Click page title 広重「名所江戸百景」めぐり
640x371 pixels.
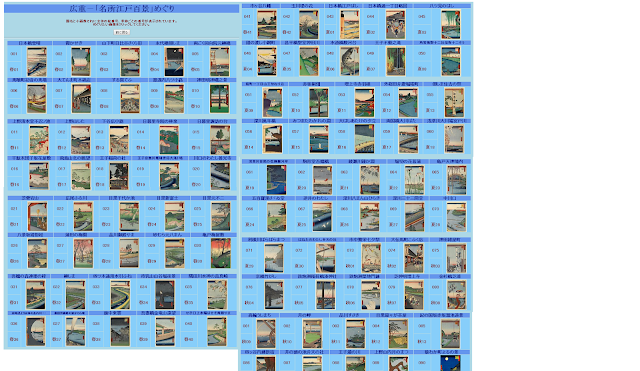pos(122,9)
